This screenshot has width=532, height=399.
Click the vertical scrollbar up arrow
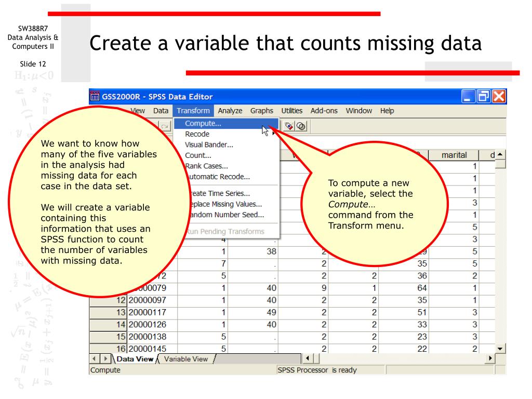500,155
